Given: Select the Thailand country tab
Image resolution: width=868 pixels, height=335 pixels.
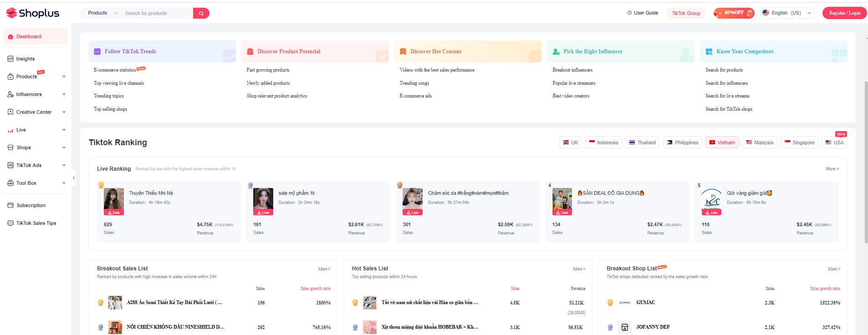Looking at the screenshot, I should pyautogui.click(x=642, y=142).
